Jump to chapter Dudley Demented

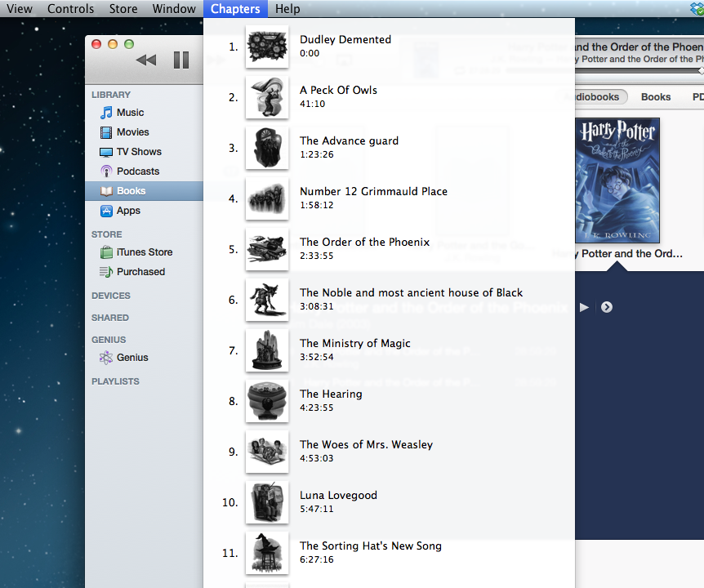tap(389, 47)
